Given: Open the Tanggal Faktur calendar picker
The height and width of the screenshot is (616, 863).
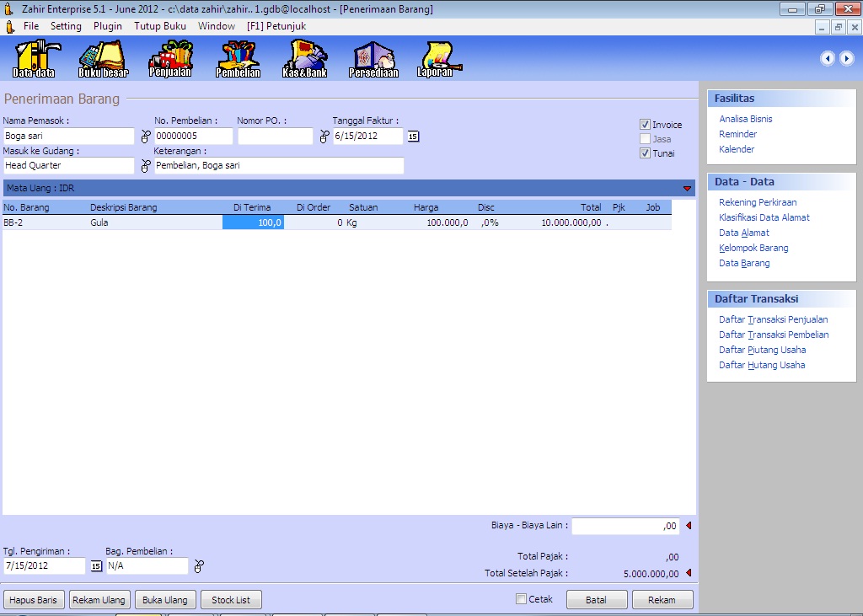Looking at the screenshot, I should [413, 137].
